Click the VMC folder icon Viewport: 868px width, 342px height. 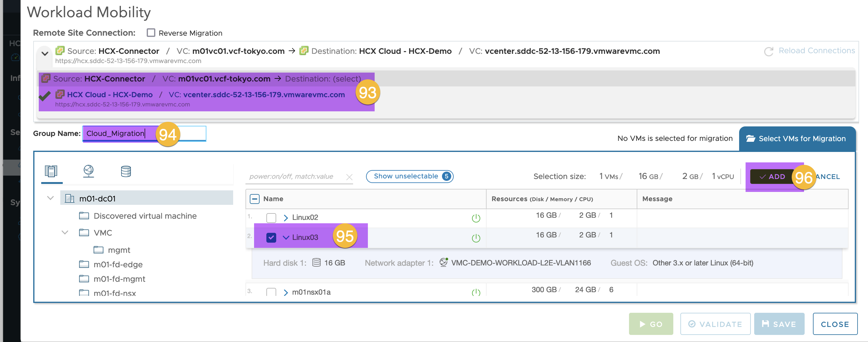pyautogui.click(x=84, y=233)
